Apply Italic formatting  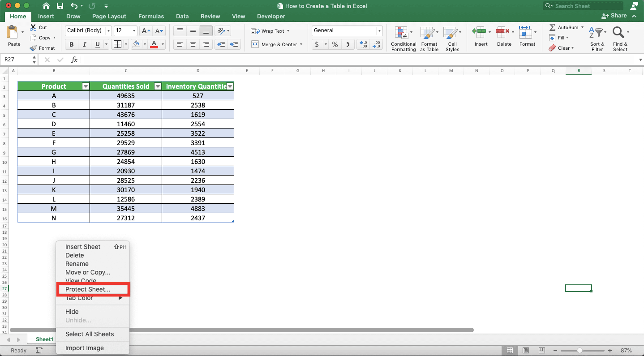tap(84, 44)
